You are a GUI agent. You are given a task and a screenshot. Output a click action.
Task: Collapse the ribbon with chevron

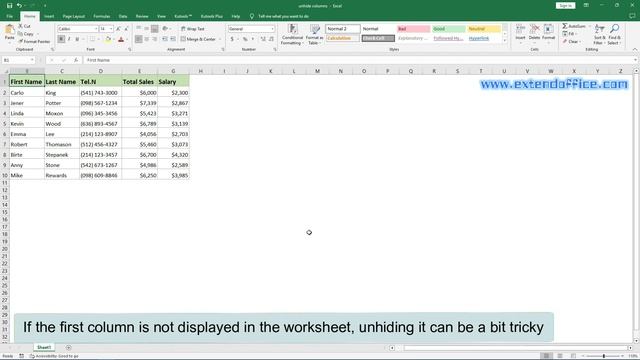coord(635,49)
